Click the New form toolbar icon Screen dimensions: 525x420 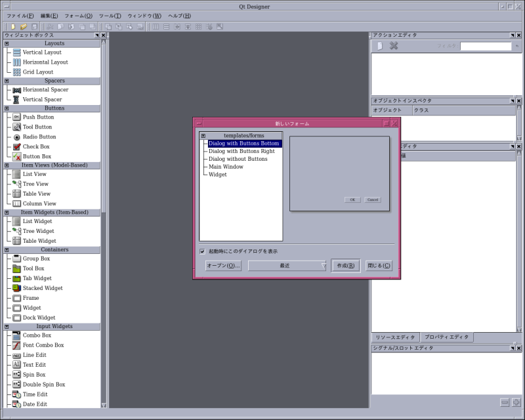click(12, 26)
